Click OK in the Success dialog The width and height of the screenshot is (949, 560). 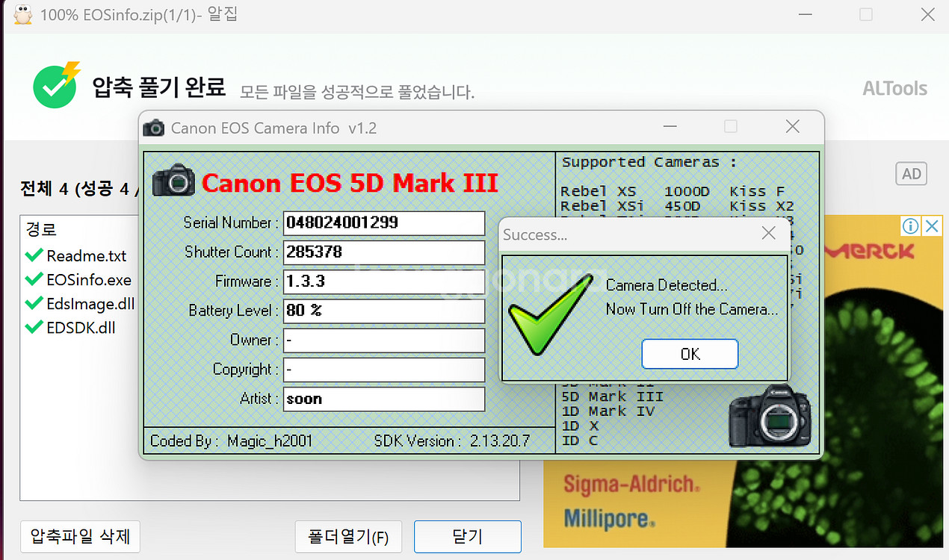(x=690, y=354)
